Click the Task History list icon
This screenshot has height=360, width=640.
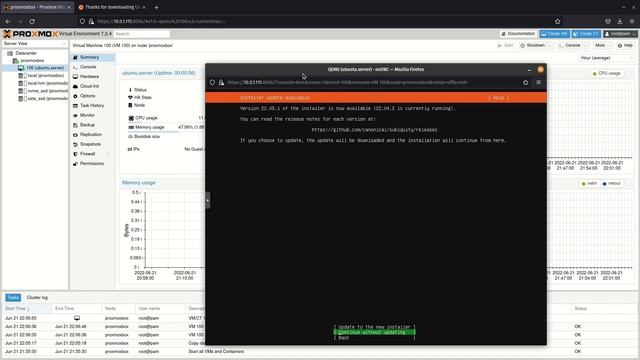(x=75, y=106)
